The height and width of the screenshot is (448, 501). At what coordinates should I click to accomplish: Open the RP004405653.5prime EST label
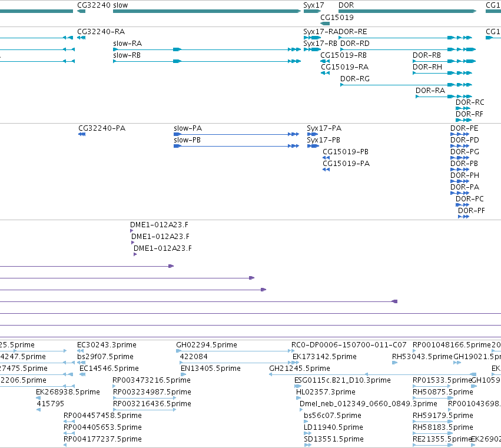click(102, 428)
